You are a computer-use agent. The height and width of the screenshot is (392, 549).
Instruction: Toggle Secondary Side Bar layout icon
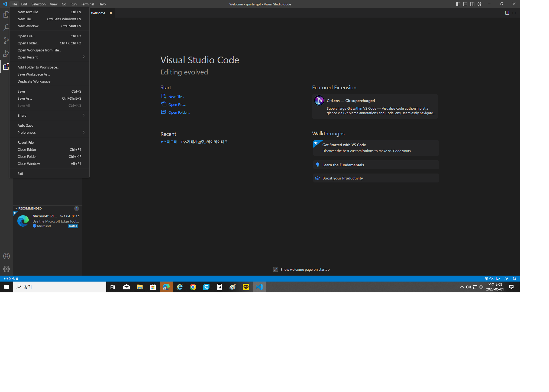point(472,4)
